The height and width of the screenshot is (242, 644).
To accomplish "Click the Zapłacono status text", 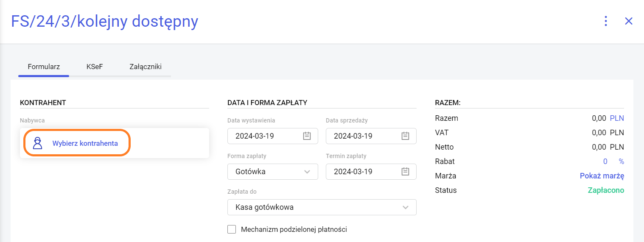I will (606, 190).
